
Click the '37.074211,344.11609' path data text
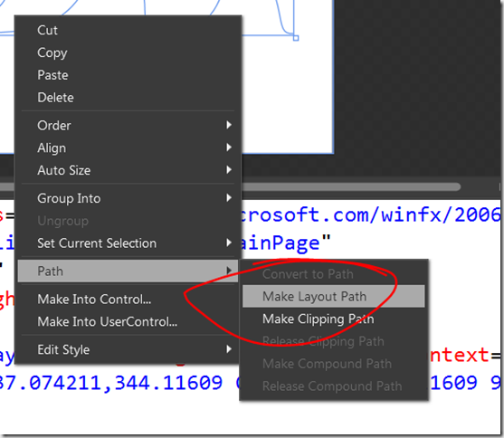tap(110, 384)
